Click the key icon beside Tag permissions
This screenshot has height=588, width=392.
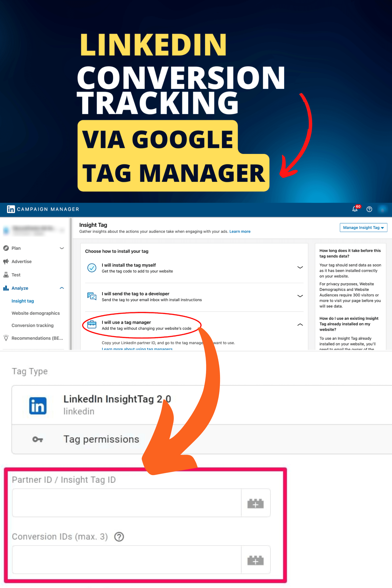[38, 439]
